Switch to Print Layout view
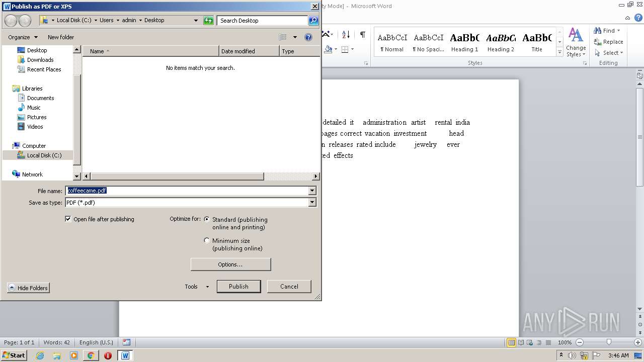 (x=511, y=342)
